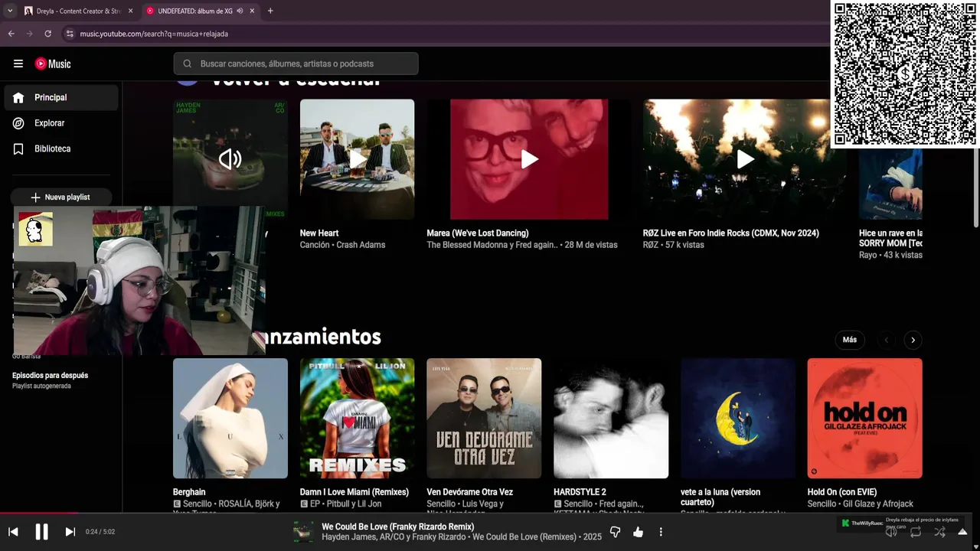Screen dimensions: 980x551
Task: Open a new browser tab
Action: [270, 11]
